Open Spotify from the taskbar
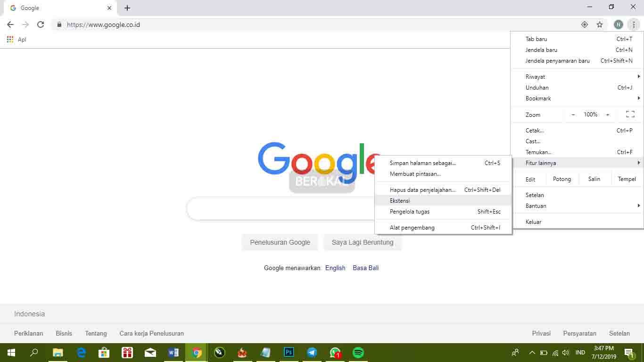This screenshot has width=644, height=362. (358, 353)
